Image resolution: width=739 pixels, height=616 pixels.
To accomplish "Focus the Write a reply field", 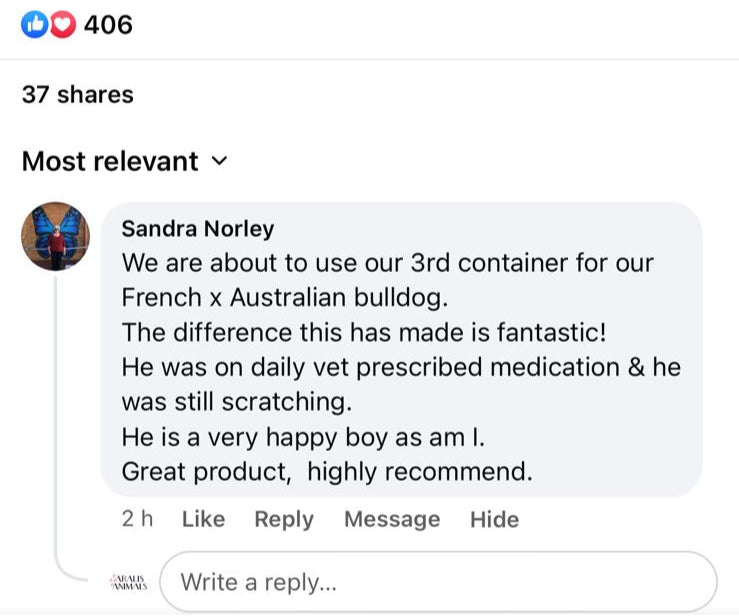I will tap(438, 581).
